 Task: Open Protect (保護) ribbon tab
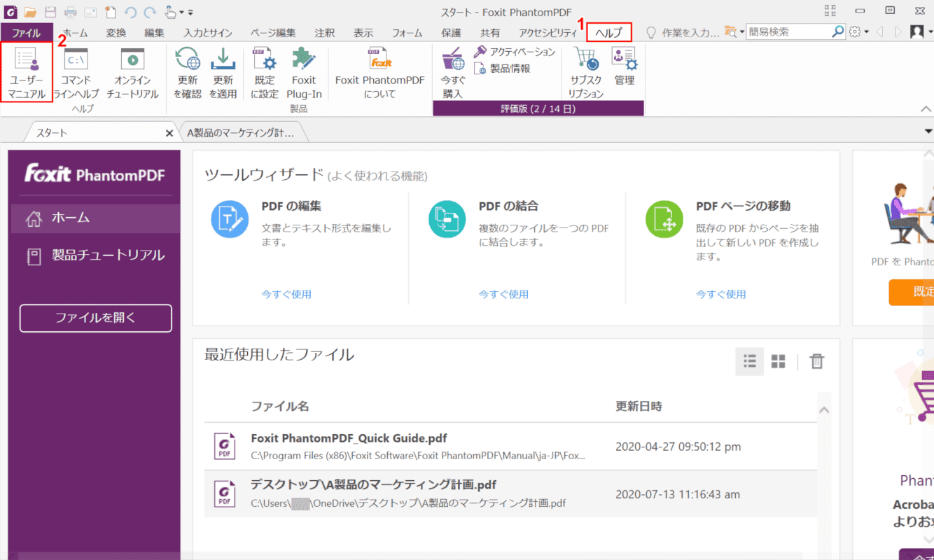452,32
